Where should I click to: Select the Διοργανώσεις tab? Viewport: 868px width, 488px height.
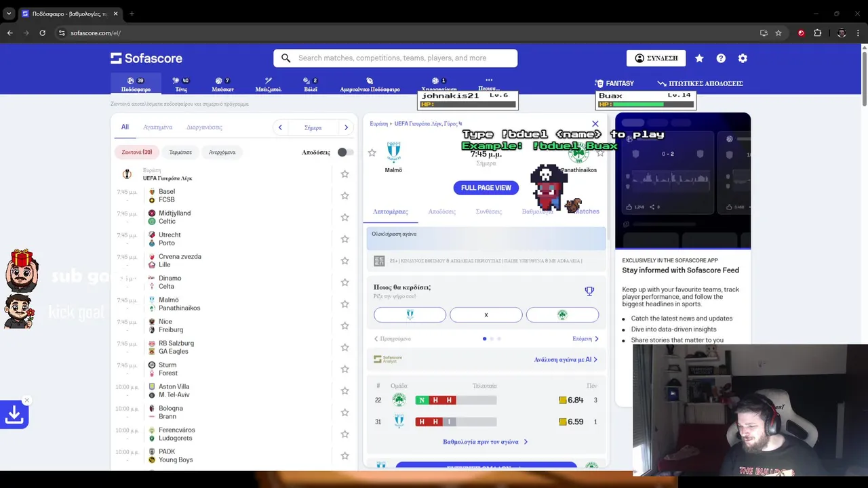pyautogui.click(x=204, y=127)
